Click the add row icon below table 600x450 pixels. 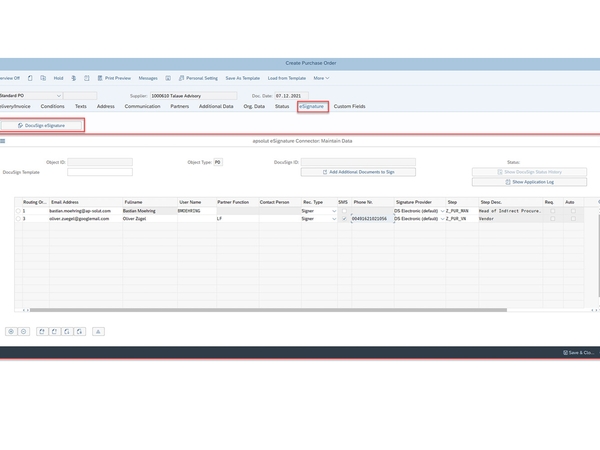11,331
